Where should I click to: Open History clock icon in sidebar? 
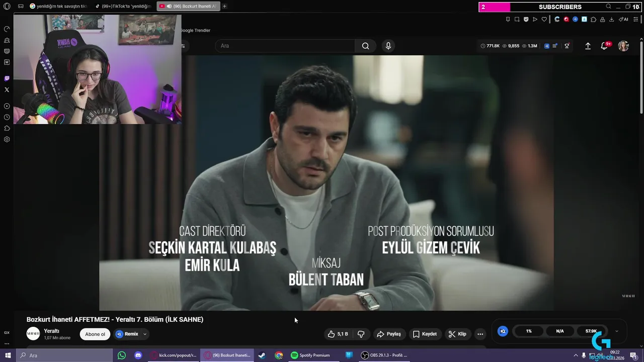pos(7,117)
